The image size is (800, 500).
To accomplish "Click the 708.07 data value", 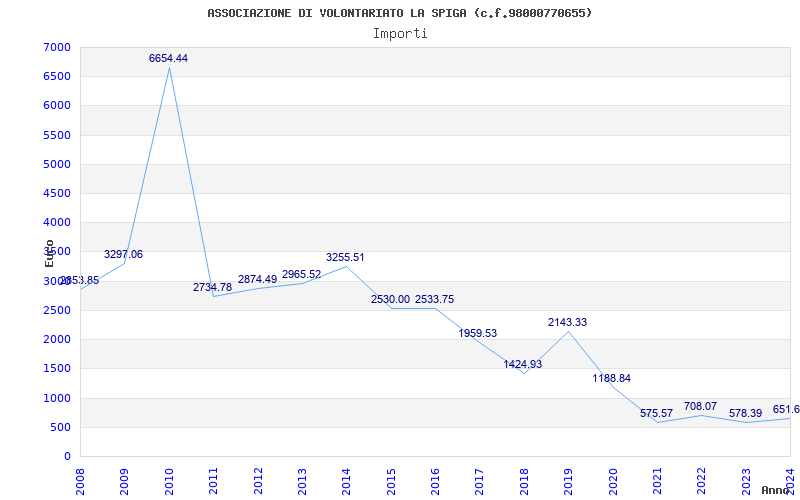I will point(701,406).
